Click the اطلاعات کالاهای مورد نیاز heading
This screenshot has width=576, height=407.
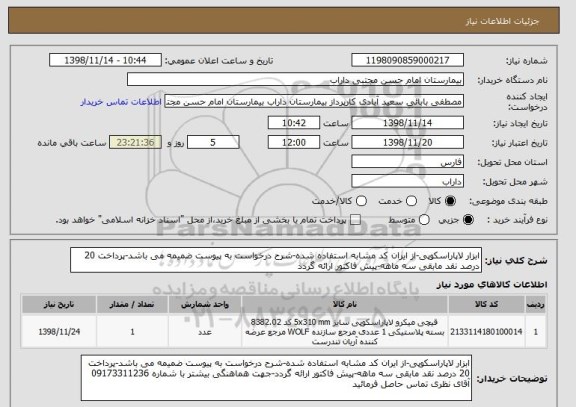(492, 285)
